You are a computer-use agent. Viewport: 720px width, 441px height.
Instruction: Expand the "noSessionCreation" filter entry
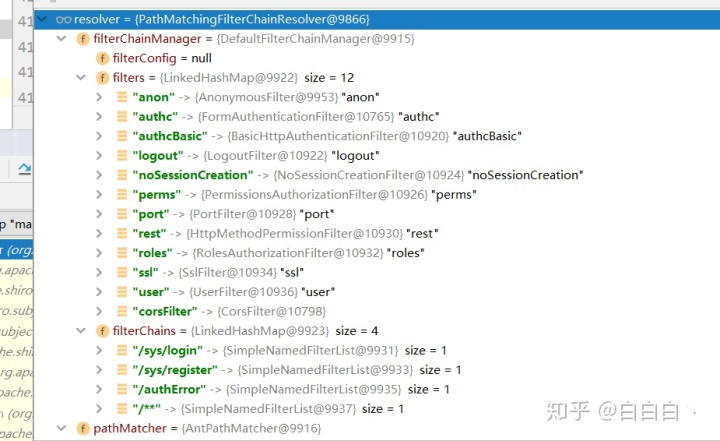point(99,175)
